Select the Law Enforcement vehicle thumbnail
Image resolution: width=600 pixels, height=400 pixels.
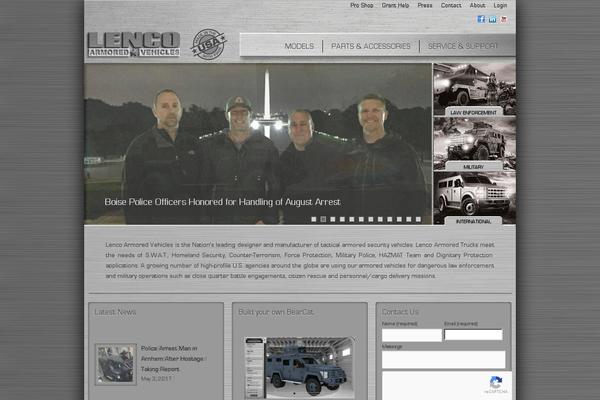coord(474,90)
